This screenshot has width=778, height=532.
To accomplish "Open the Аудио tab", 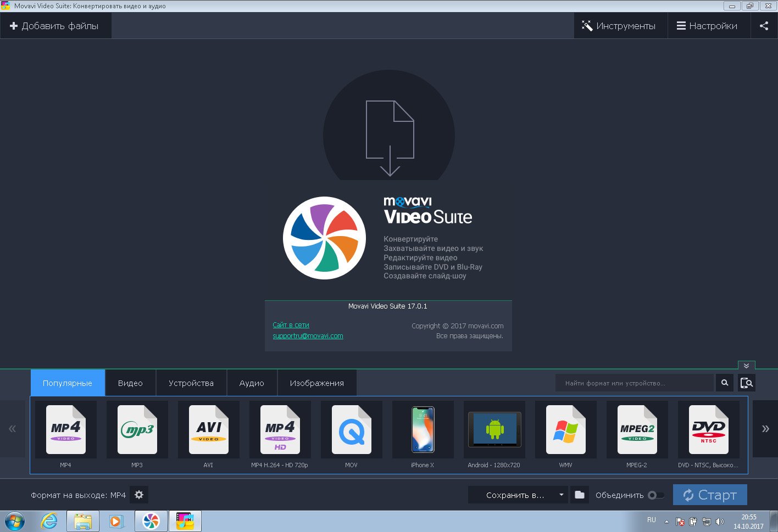I will click(x=252, y=383).
